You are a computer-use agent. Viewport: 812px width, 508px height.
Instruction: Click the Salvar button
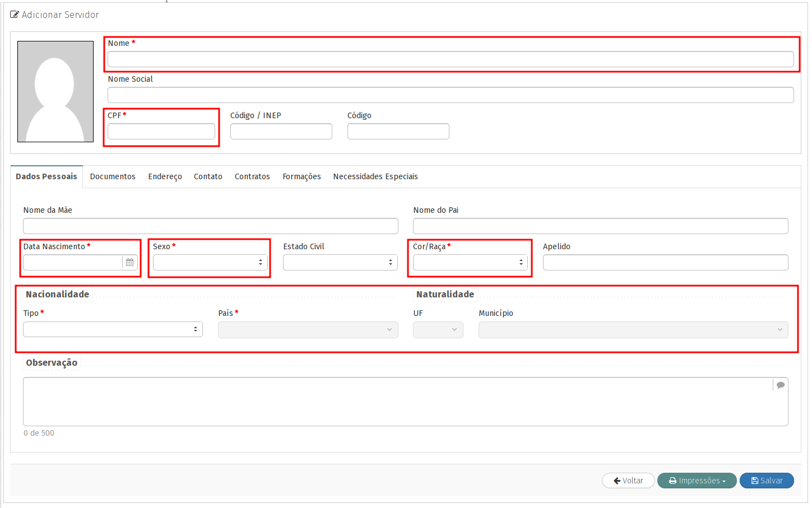point(766,481)
